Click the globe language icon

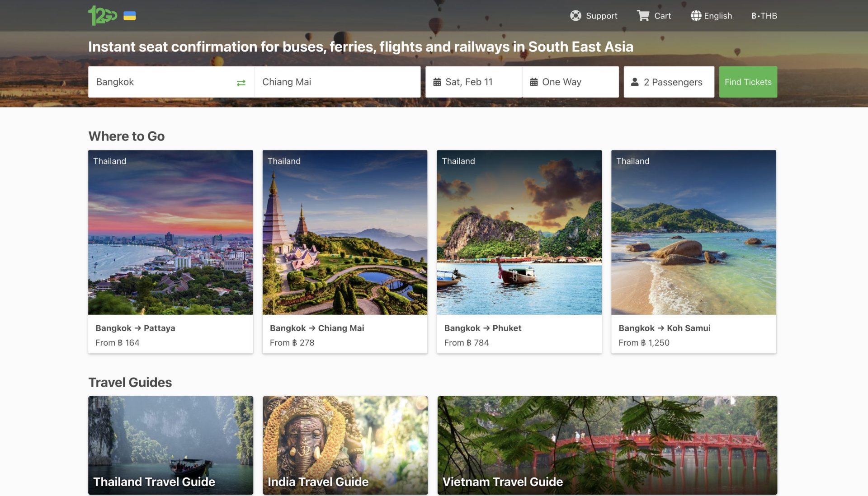(x=696, y=16)
